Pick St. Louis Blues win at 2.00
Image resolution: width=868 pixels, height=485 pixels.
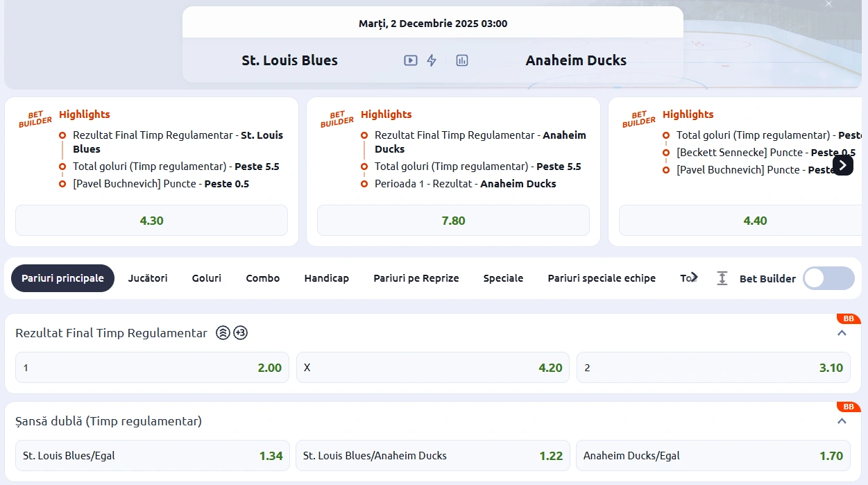tap(152, 368)
